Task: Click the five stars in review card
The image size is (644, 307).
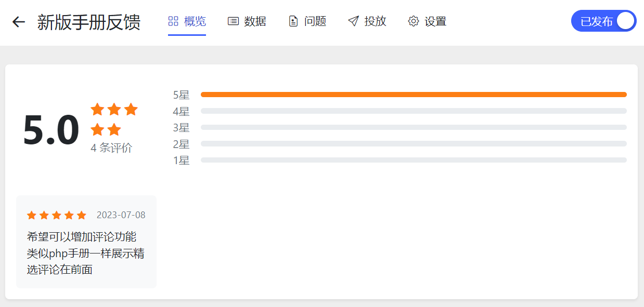Action: [57, 215]
